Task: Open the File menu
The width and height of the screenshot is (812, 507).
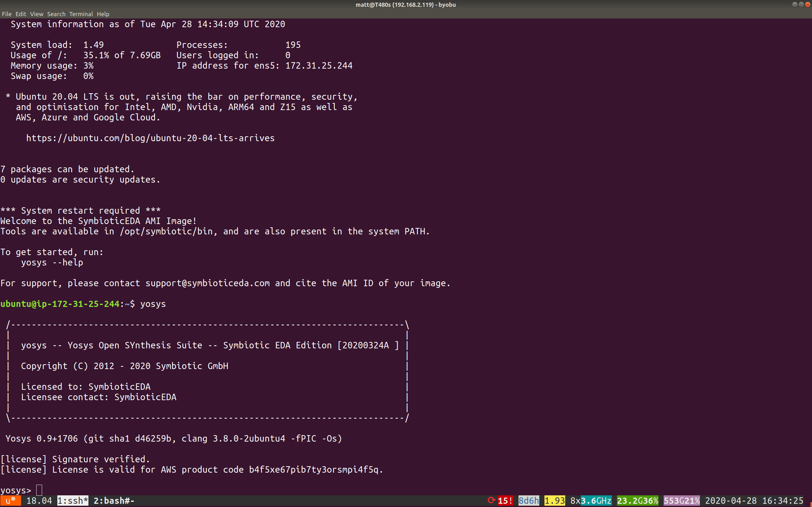Action: pos(7,14)
